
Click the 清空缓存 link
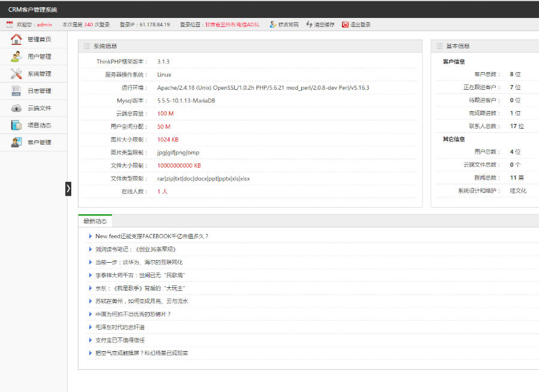point(324,25)
